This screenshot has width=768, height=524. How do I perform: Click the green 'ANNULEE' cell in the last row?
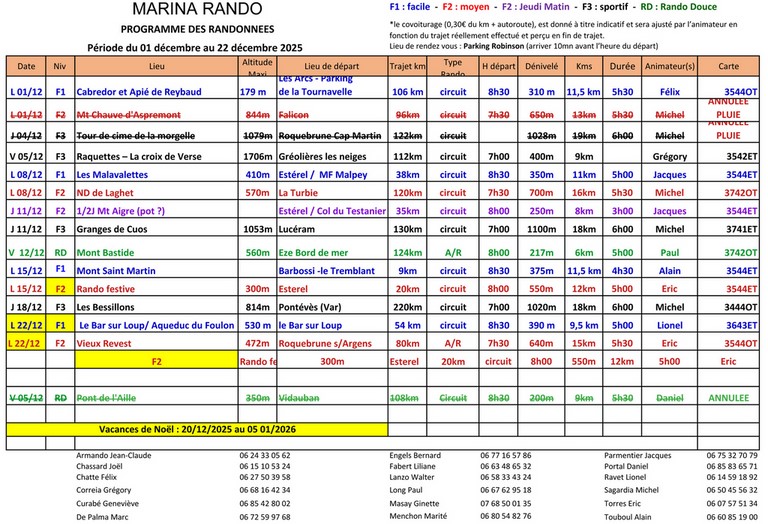pyautogui.click(x=729, y=397)
